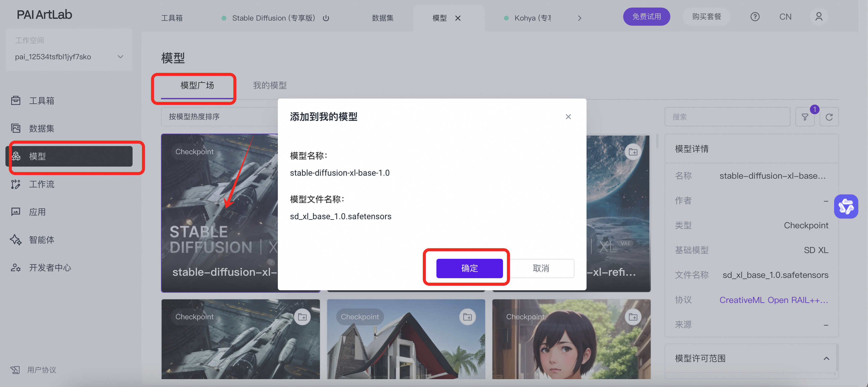The width and height of the screenshot is (868, 387).
Task: Collapse the 模型许可范围 section
Action: [x=826, y=358]
